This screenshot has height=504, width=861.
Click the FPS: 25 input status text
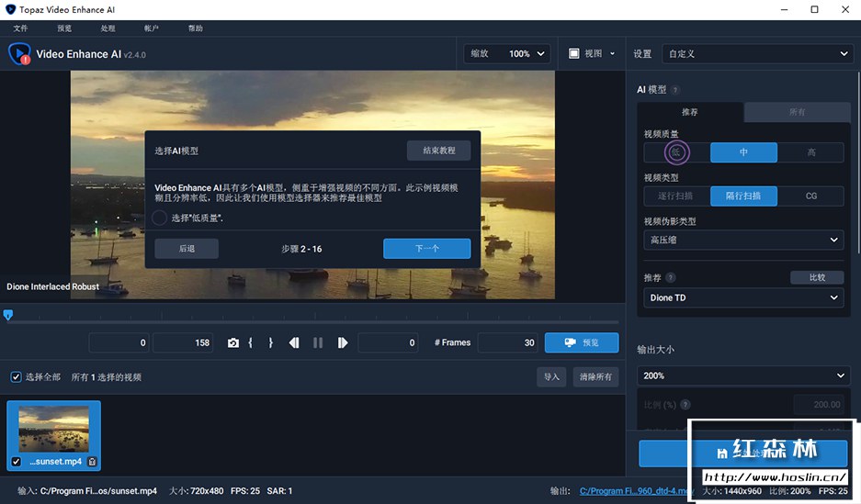(245, 491)
